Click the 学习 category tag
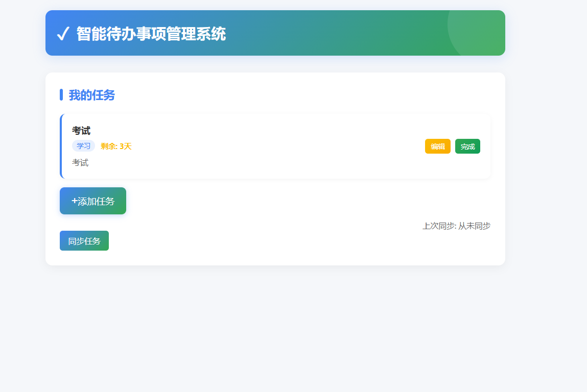Viewport: 587px width, 392px height. point(83,146)
